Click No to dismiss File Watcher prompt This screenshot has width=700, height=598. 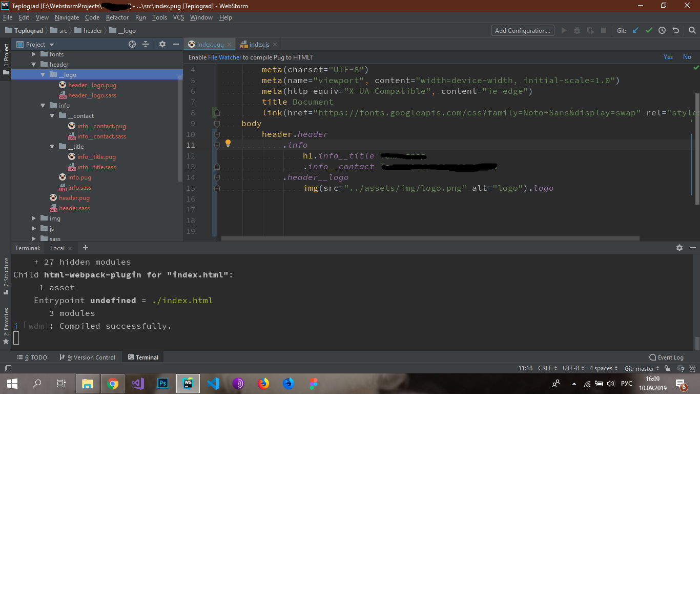click(687, 57)
